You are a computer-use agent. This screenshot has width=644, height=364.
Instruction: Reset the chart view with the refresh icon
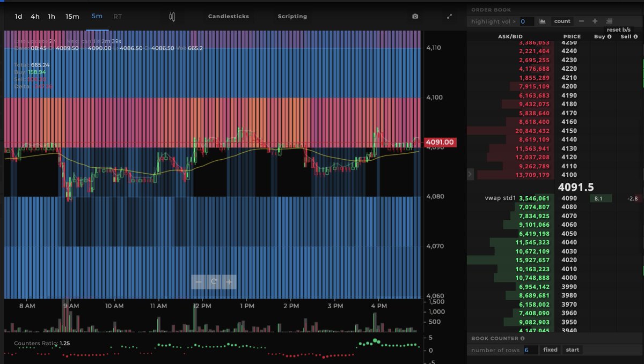pos(213,281)
